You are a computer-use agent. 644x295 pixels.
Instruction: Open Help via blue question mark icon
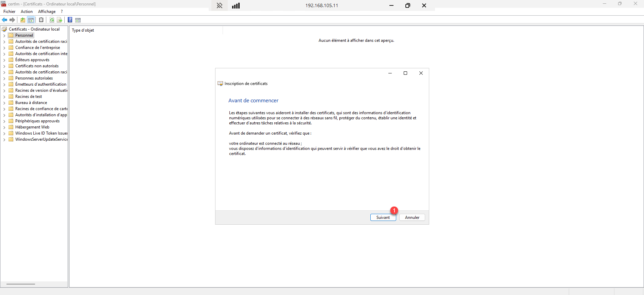pyautogui.click(x=70, y=20)
